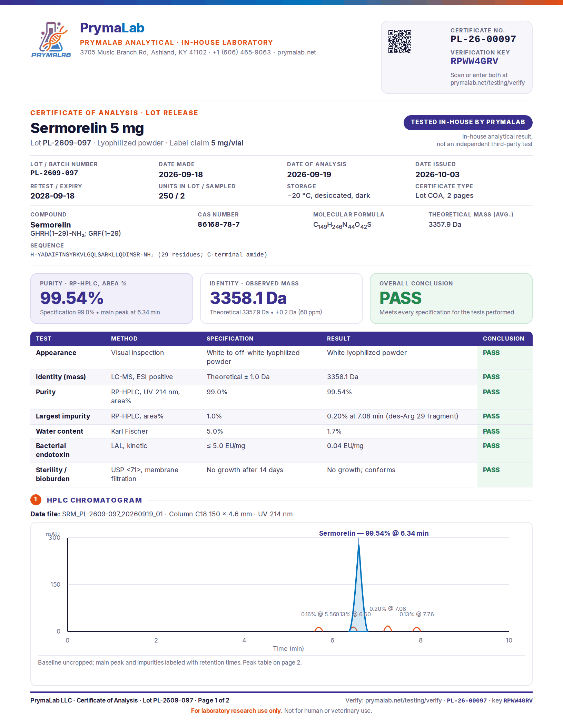
Task: Select the Date Made value 2026-09-18
Action: tap(181, 174)
